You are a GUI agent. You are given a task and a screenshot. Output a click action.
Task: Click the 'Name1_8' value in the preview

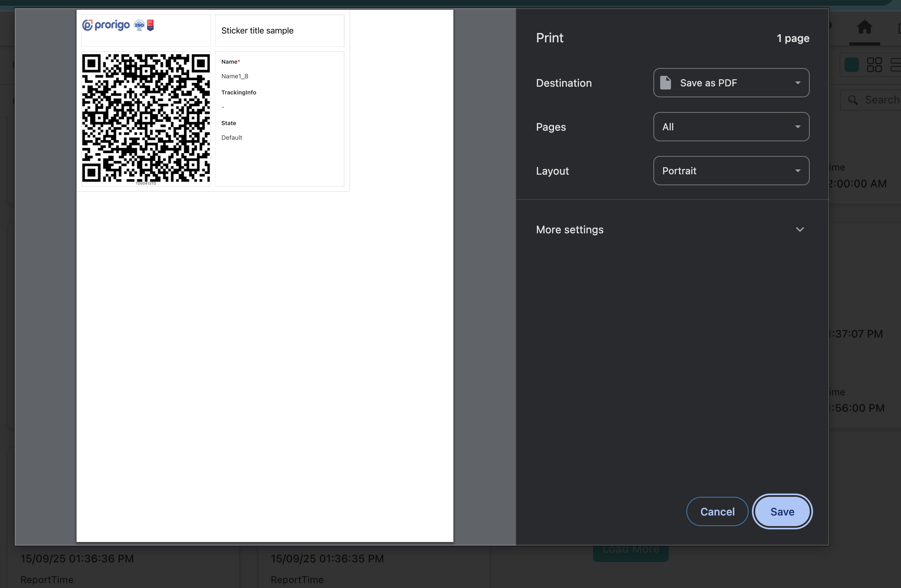235,76
